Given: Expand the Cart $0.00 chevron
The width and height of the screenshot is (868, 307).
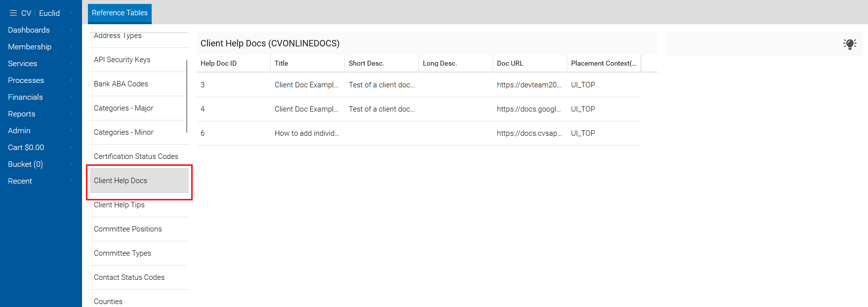Looking at the screenshot, I should click(71, 147).
